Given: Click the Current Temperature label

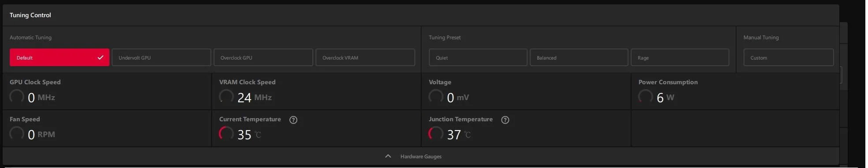Looking at the screenshot, I should 250,119.
